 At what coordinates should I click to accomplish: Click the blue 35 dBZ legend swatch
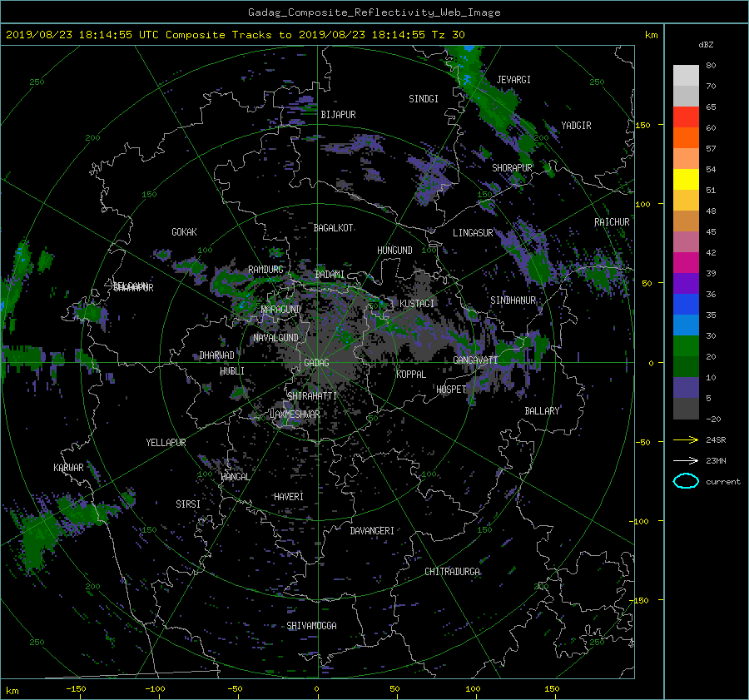(x=686, y=305)
